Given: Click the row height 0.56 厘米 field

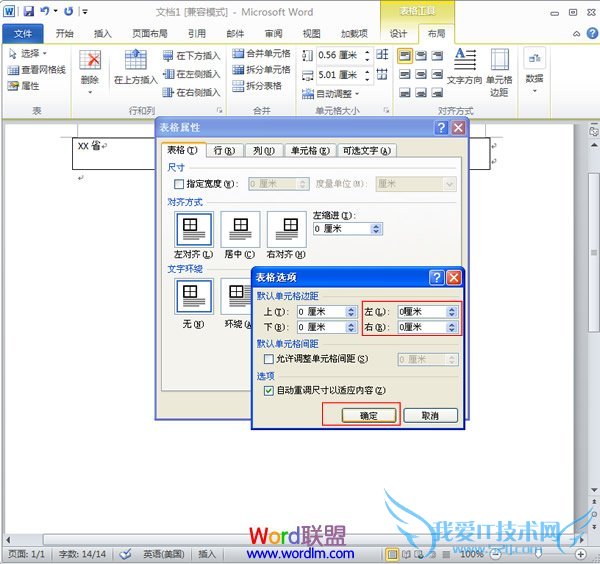Looking at the screenshot, I should [x=344, y=55].
